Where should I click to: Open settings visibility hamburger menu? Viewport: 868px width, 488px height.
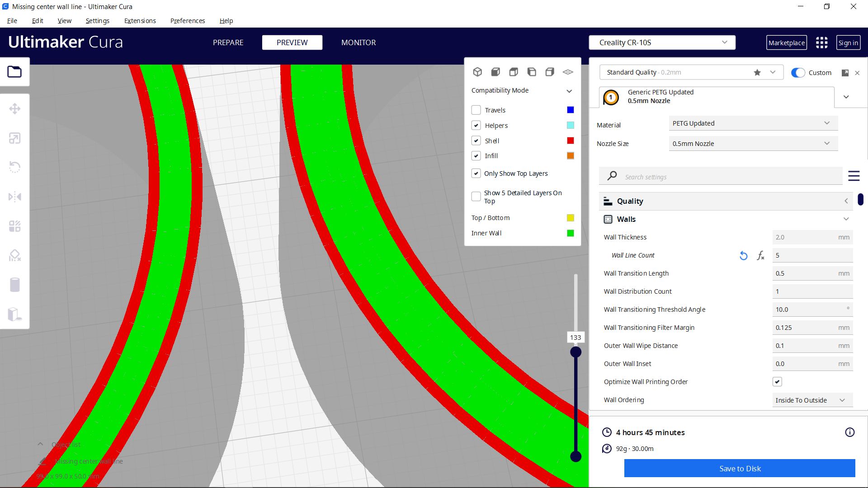pos(854,176)
